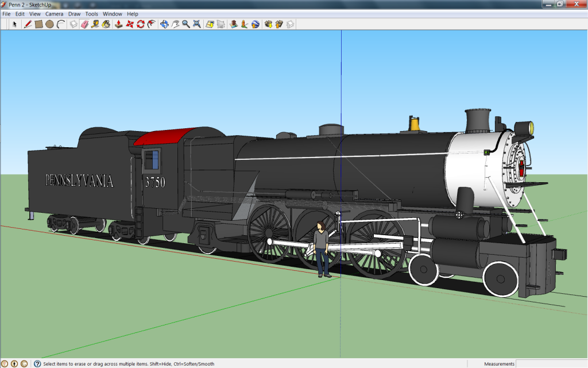Pick the Rectangle drawing tool
This screenshot has height=368, width=588.
[x=38, y=24]
